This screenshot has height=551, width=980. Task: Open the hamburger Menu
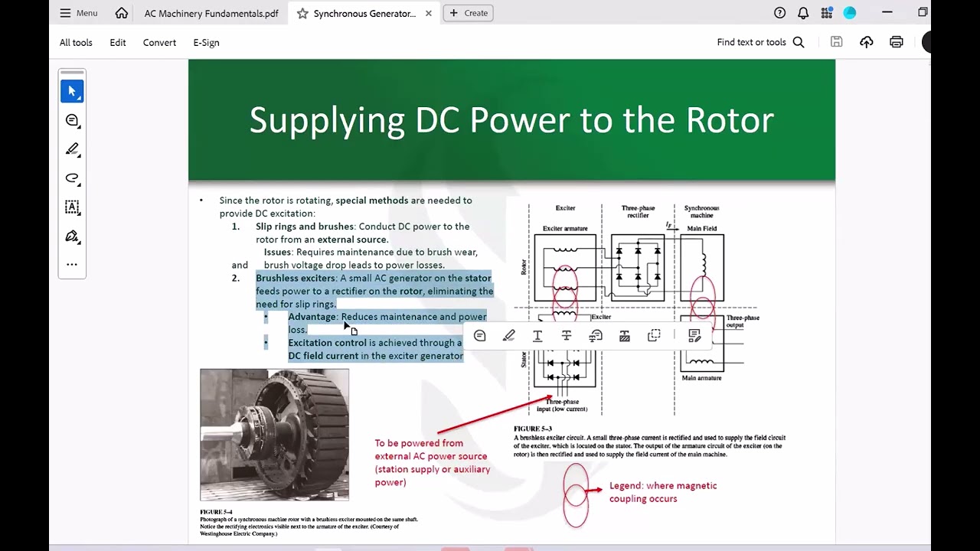79,13
